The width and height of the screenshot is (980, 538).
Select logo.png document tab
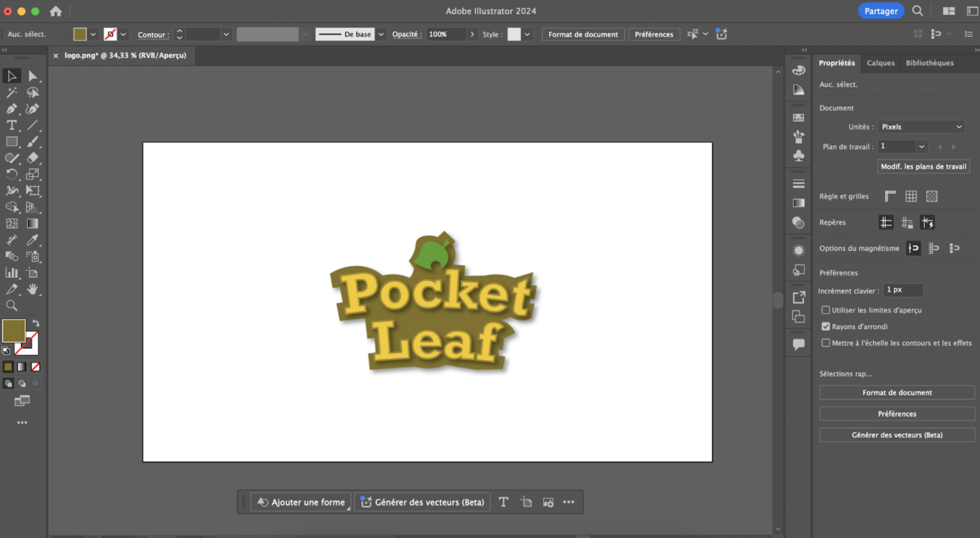click(125, 55)
